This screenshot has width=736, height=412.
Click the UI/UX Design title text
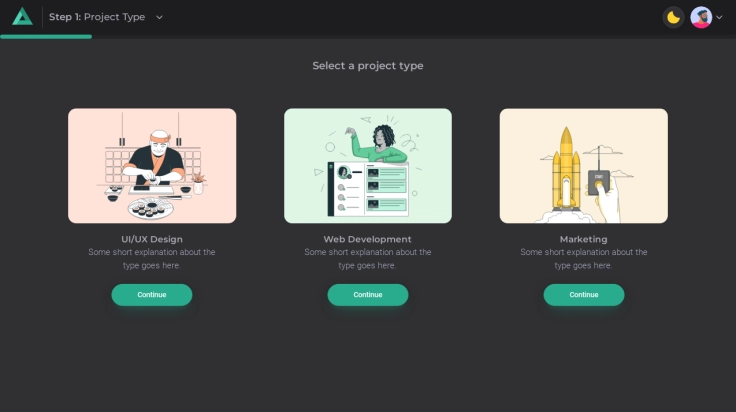pyautogui.click(x=152, y=239)
